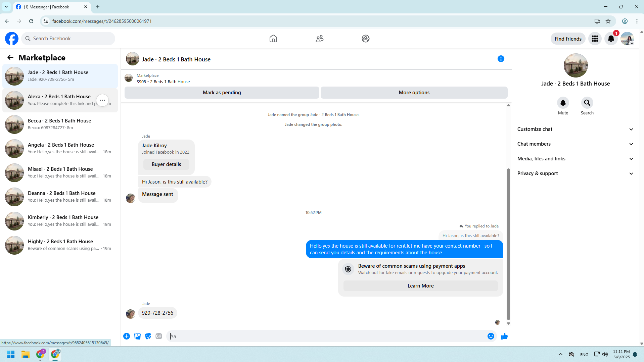
Task: Expand Media, files and links section
Action: click(576, 159)
